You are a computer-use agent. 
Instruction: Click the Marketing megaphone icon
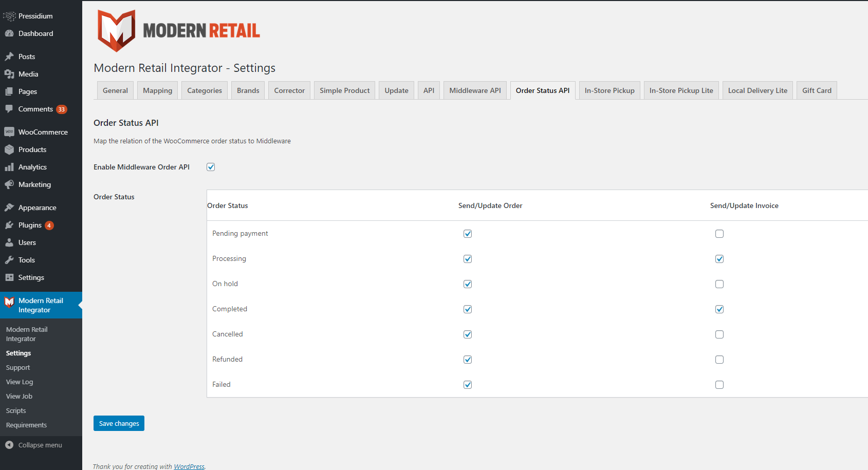click(x=9, y=184)
